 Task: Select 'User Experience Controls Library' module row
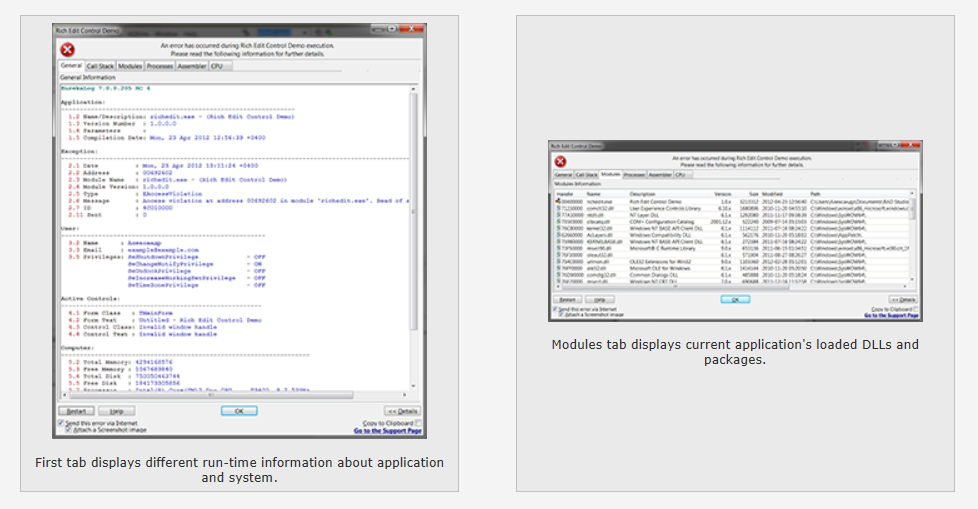(x=732, y=208)
